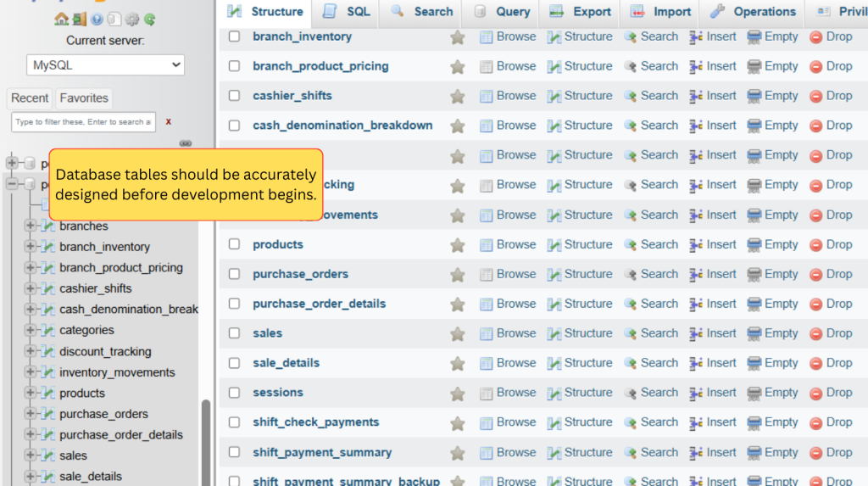Open phpMyAdmin documentation help icon
The height and width of the screenshot is (486, 868).
pos(97,19)
